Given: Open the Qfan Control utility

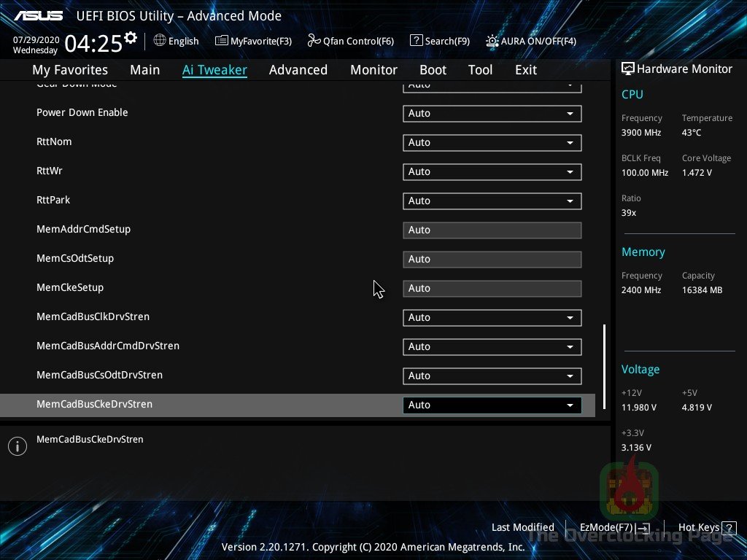Looking at the screenshot, I should click(350, 41).
